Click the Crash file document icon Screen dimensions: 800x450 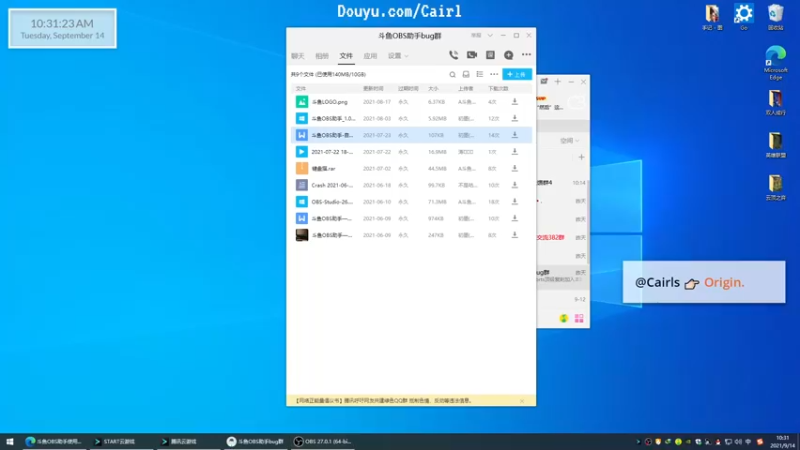302,185
